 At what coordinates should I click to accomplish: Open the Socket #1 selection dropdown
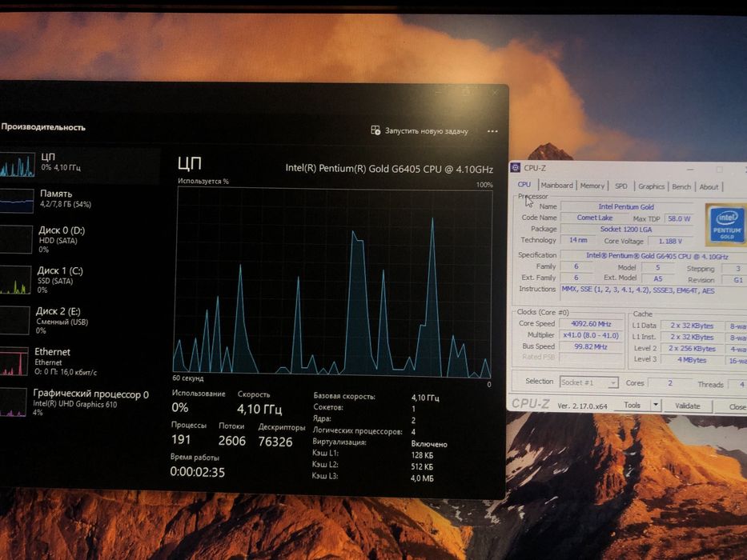pyautogui.click(x=588, y=382)
